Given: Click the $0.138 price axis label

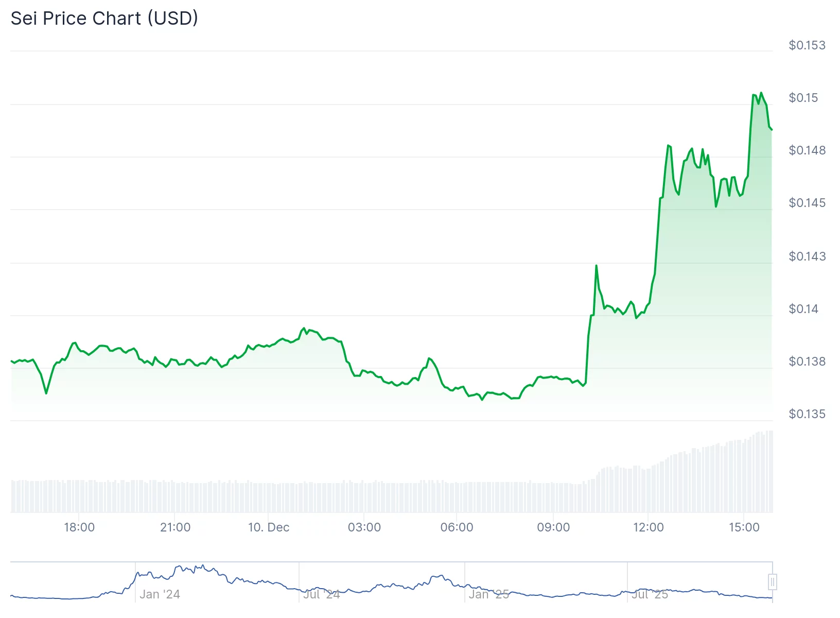Looking at the screenshot, I should (807, 362).
